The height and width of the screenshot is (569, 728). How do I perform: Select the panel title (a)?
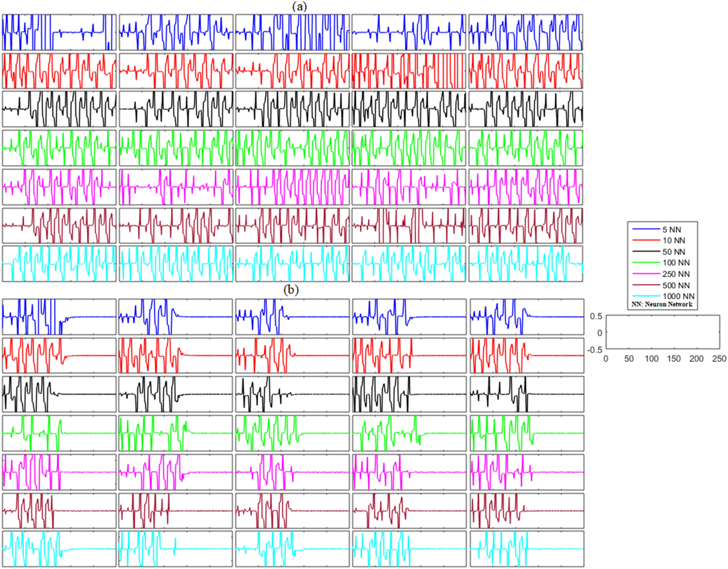pyautogui.click(x=300, y=6)
